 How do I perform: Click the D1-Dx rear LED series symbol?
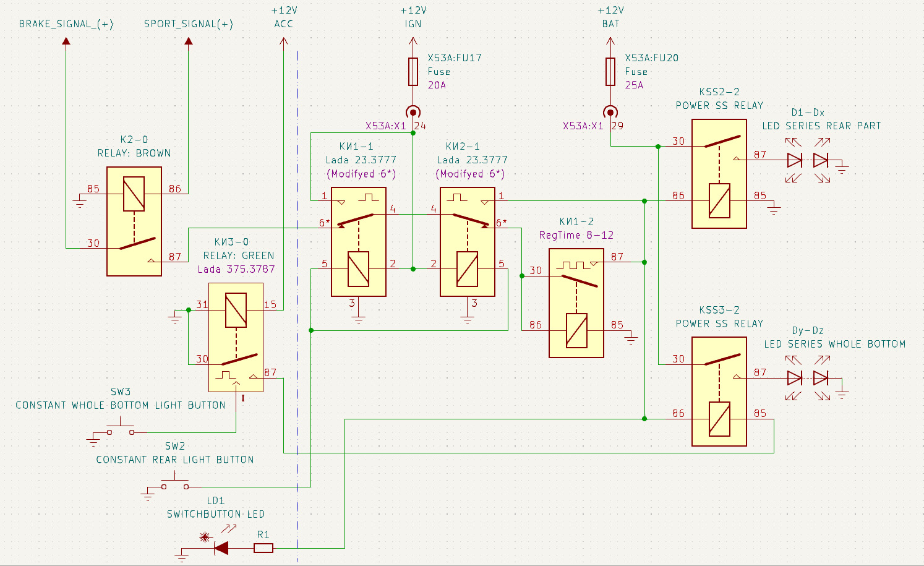tap(808, 160)
